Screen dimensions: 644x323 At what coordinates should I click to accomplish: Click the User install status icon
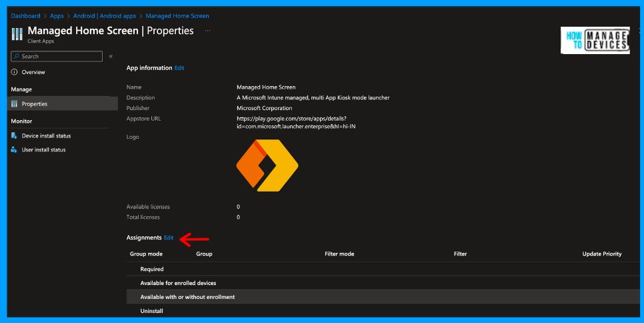click(x=14, y=149)
